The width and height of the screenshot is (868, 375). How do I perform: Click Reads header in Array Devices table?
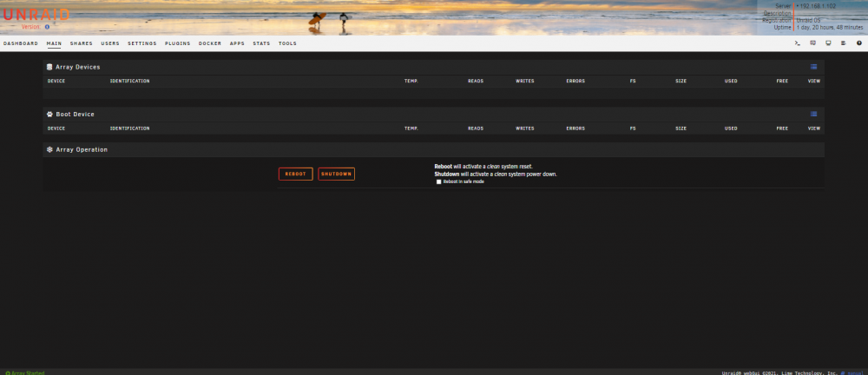(x=476, y=81)
